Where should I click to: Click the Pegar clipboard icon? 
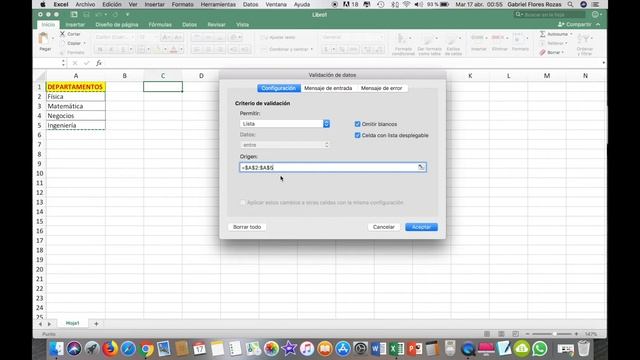44,39
